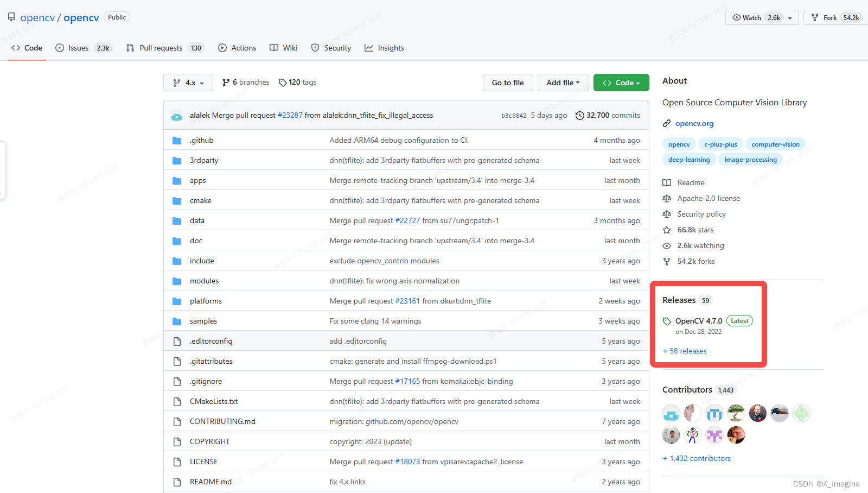Switch to the Code tab

[x=27, y=48]
